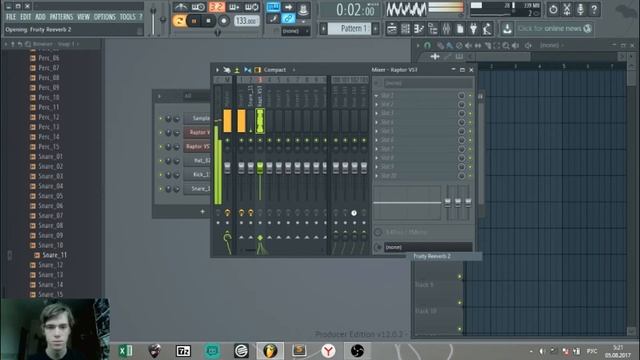Open the Yandex browser taskbar icon

coord(328,351)
